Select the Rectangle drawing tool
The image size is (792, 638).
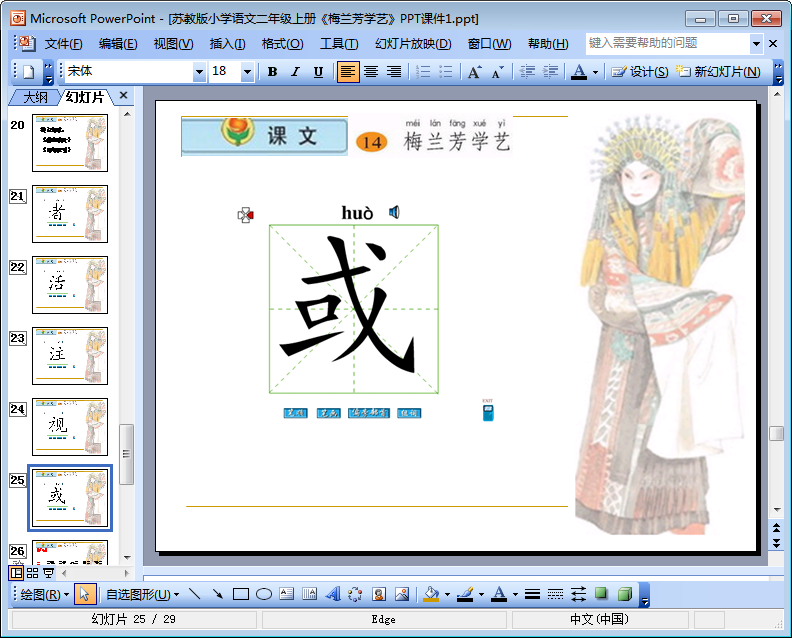[241, 594]
